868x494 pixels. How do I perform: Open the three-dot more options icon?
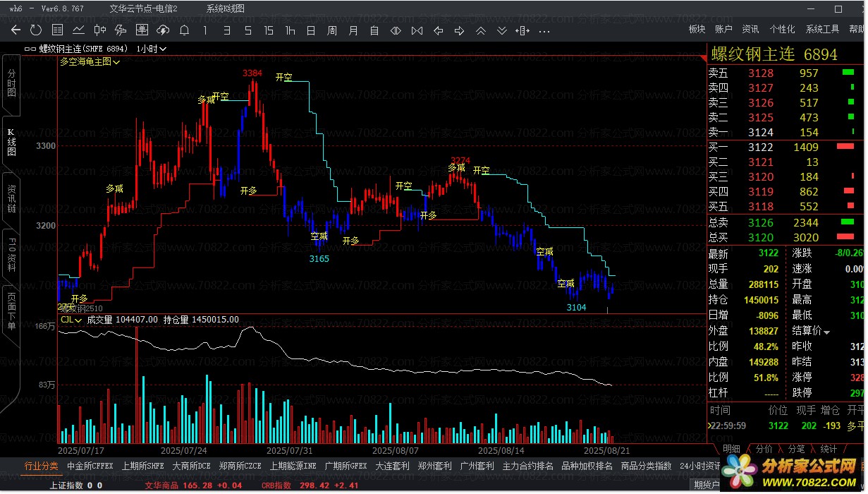[544, 30]
